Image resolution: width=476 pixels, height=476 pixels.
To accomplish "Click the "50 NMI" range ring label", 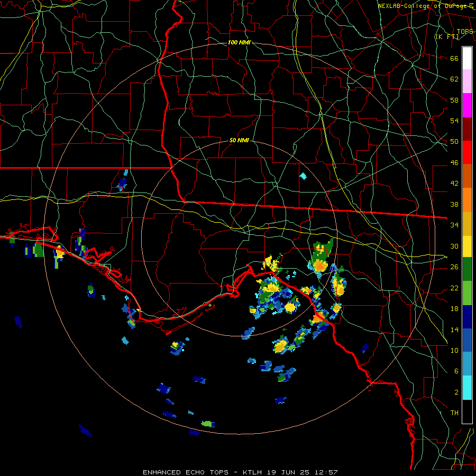I will (239, 140).
